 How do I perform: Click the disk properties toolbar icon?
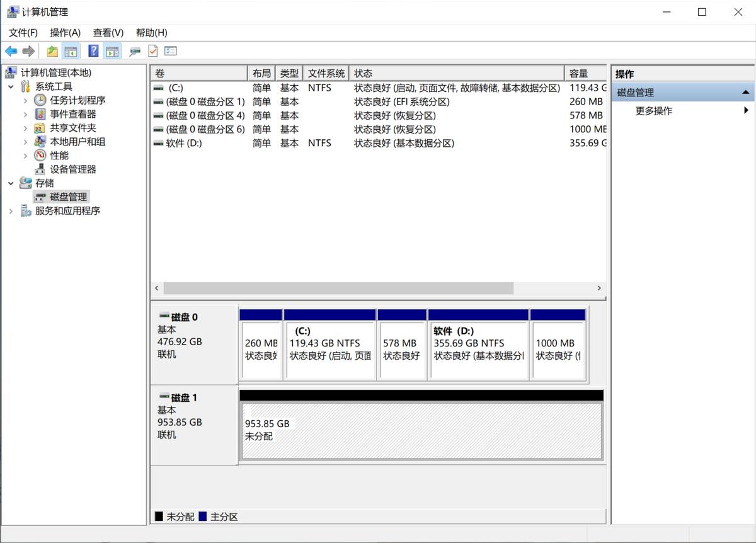134,51
